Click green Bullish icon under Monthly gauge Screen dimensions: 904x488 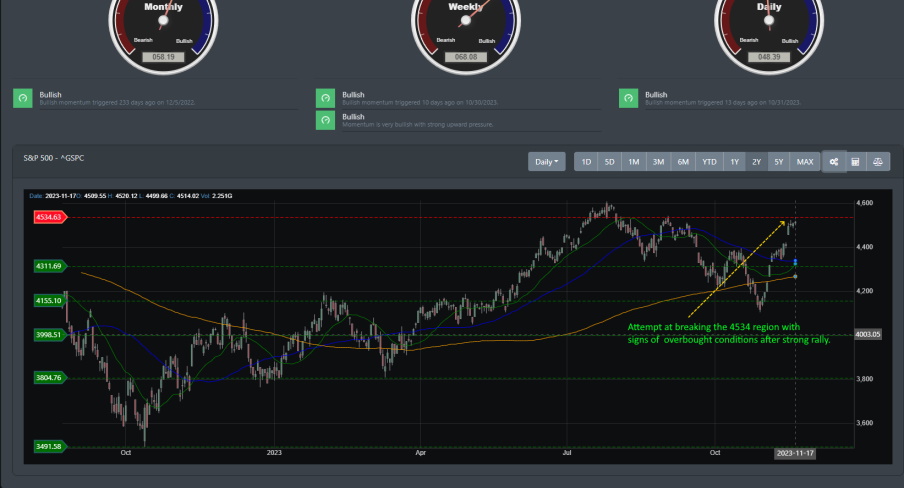22,98
